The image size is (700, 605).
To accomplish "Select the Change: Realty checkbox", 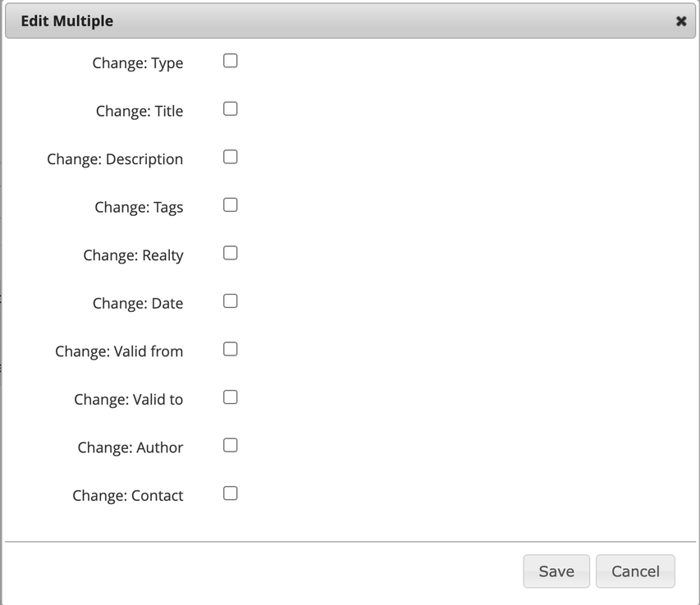I will tap(231, 253).
